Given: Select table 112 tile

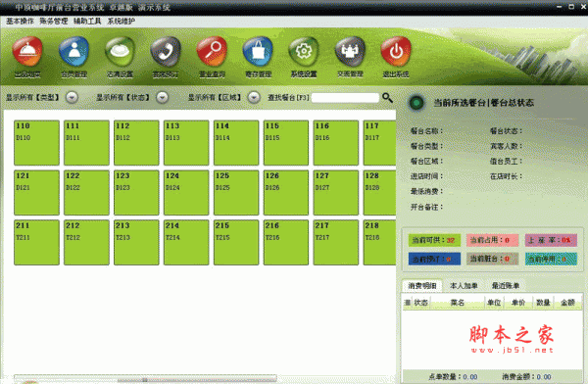Looking at the screenshot, I should point(136,142).
